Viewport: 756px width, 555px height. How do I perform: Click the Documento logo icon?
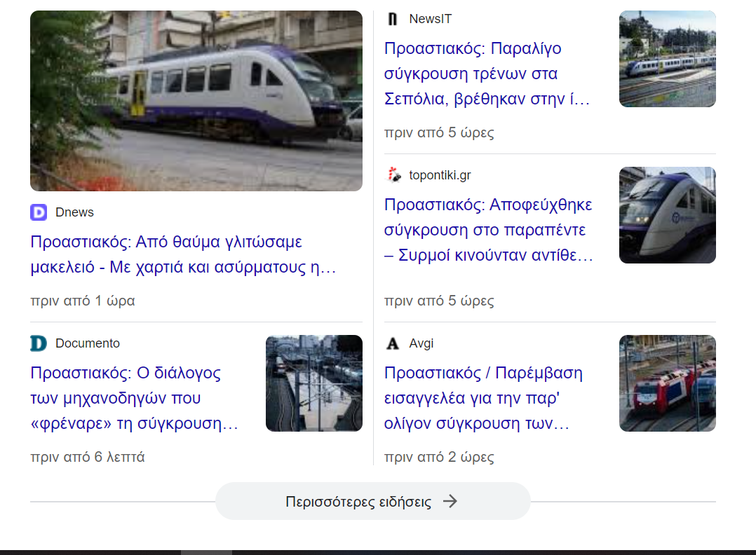[x=39, y=343]
